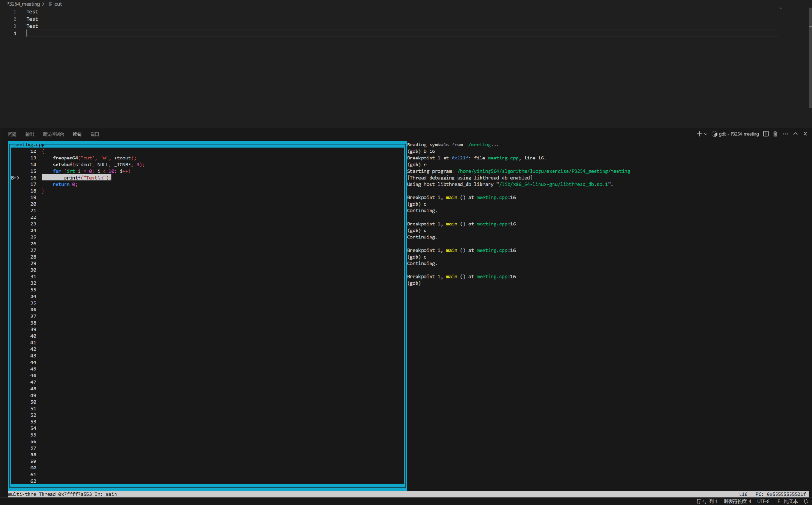This screenshot has height=505, width=812.
Task: Click the last (gdb) prompt in terminal
Action: [414, 283]
